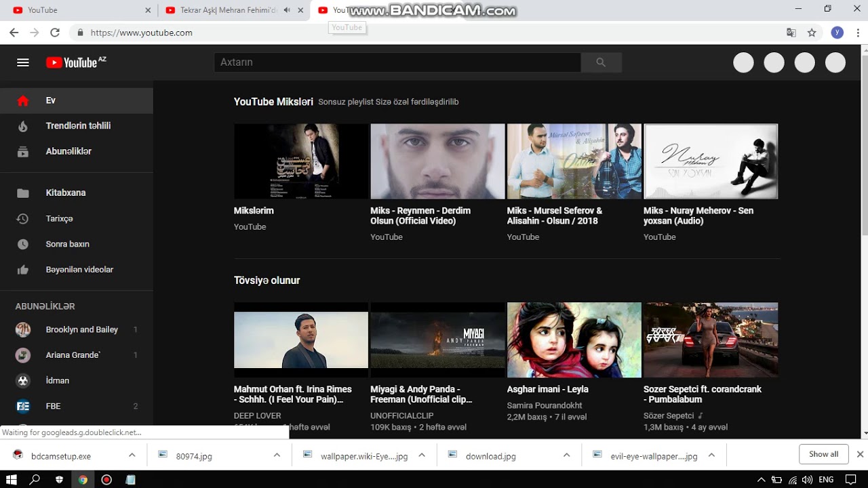Click the Bəyənilən videolar thumbs-up icon
Screen dimensions: 868x488
pyautogui.click(x=23, y=270)
